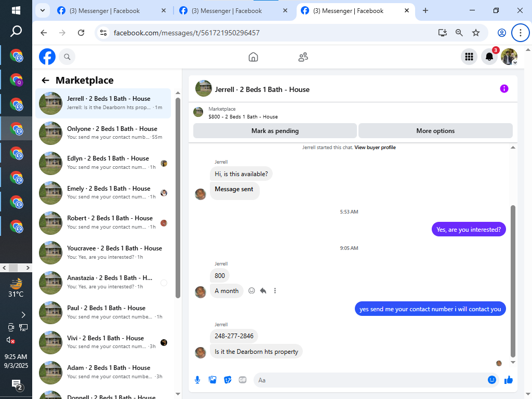Open the GIF picker icon
The width and height of the screenshot is (532, 399).
tap(243, 380)
